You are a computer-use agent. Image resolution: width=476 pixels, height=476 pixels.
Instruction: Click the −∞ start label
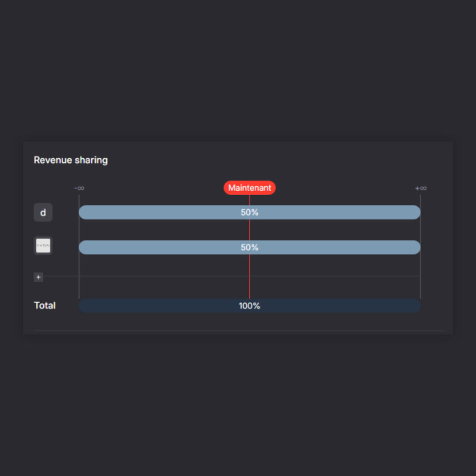click(79, 188)
